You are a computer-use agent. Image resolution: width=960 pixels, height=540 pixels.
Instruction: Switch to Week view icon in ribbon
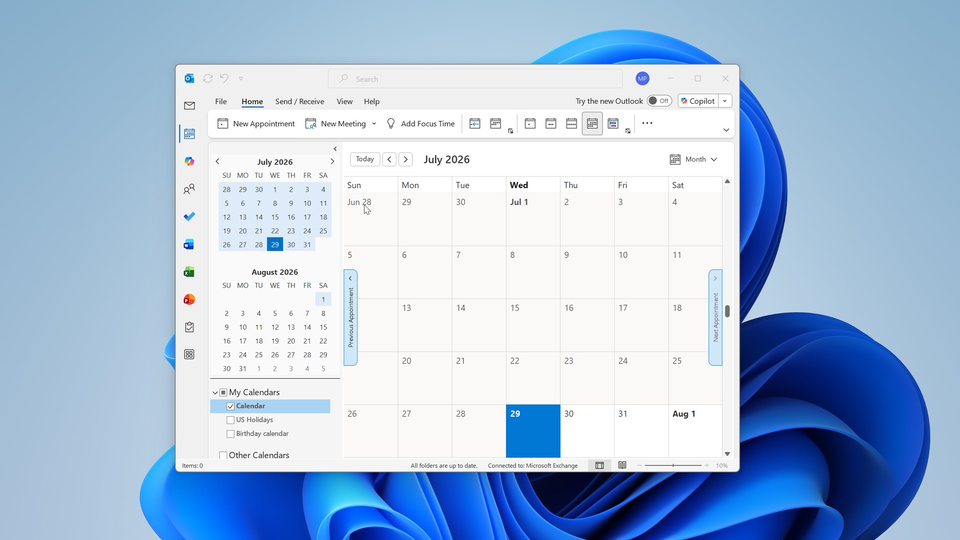click(571, 124)
